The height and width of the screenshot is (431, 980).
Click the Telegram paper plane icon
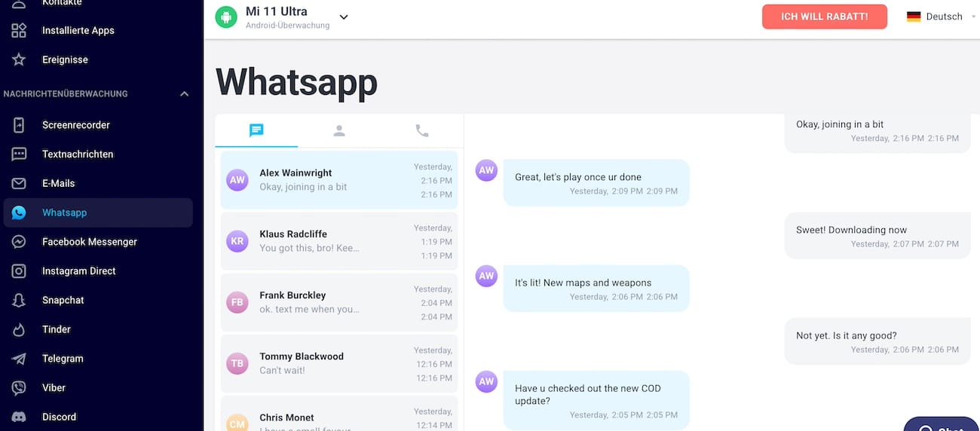19,359
